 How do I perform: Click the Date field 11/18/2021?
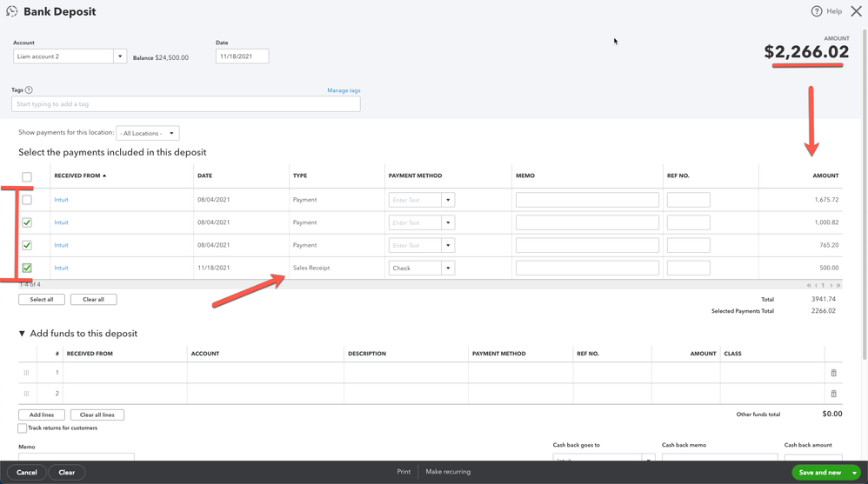[x=242, y=56]
